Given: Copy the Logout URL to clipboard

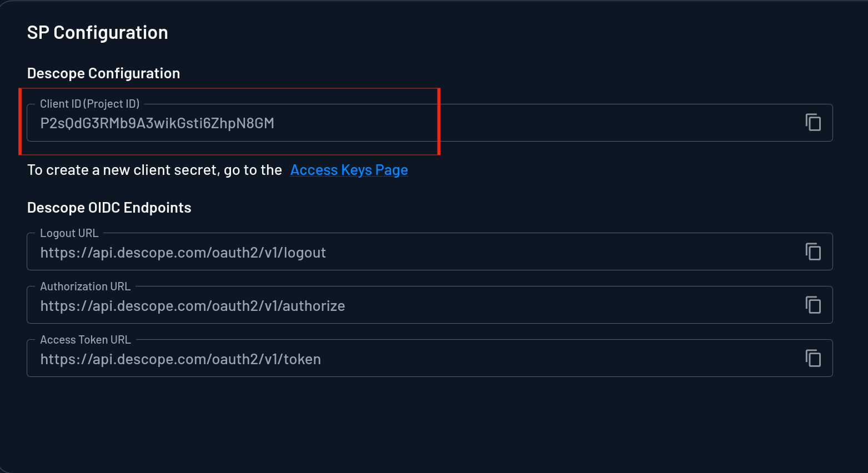Looking at the screenshot, I should click(x=813, y=252).
